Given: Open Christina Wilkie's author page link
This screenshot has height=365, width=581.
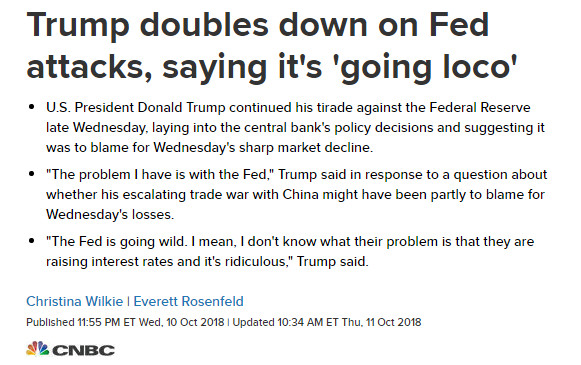Looking at the screenshot, I should pyautogui.click(x=74, y=301).
